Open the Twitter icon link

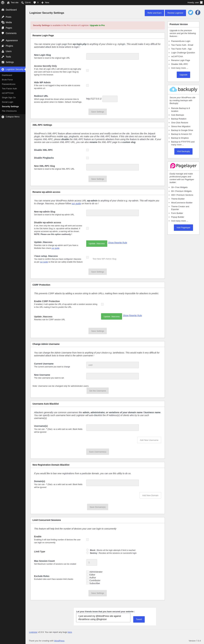191,12
